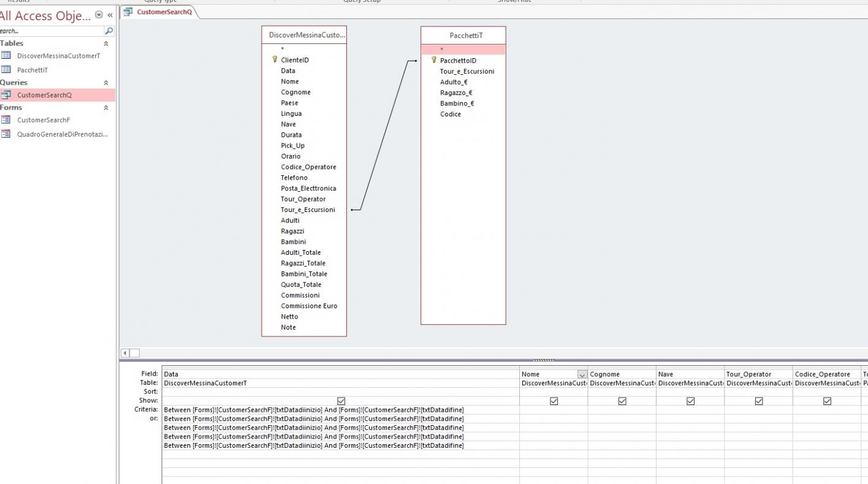This screenshot has height=484, width=868.
Task: Click the PacchettiT table icon in navigation pane
Action: pyautogui.click(x=6, y=70)
